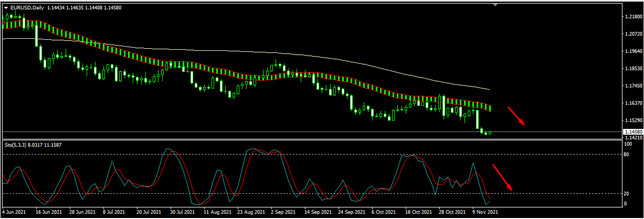
Task: Click the 8 Jul 2021 date label
Action: point(114,213)
